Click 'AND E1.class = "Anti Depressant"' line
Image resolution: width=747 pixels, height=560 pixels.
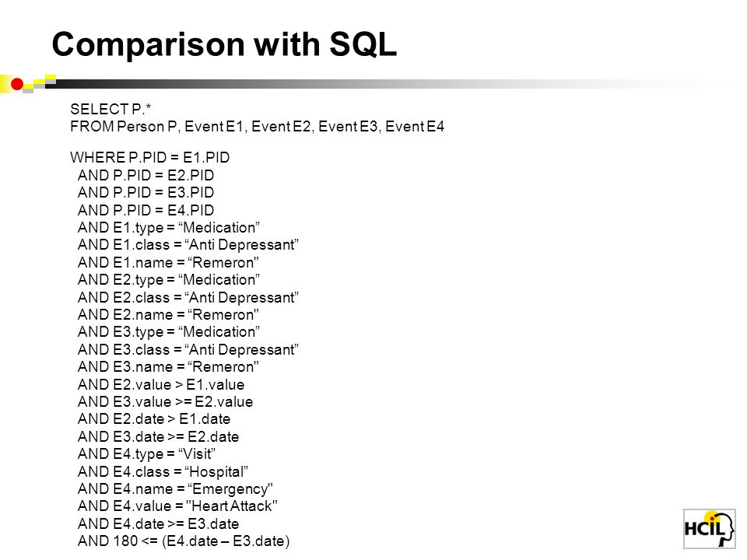188,245
